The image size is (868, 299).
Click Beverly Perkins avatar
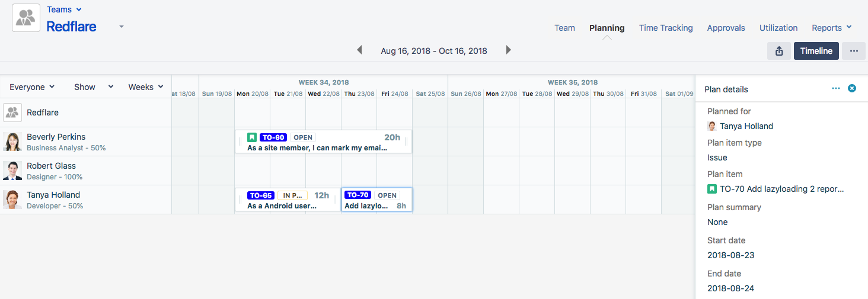coord(12,142)
